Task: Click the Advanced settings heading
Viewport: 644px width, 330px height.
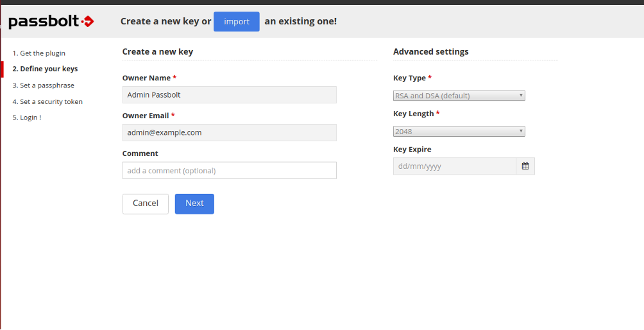Action: click(431, 51)
